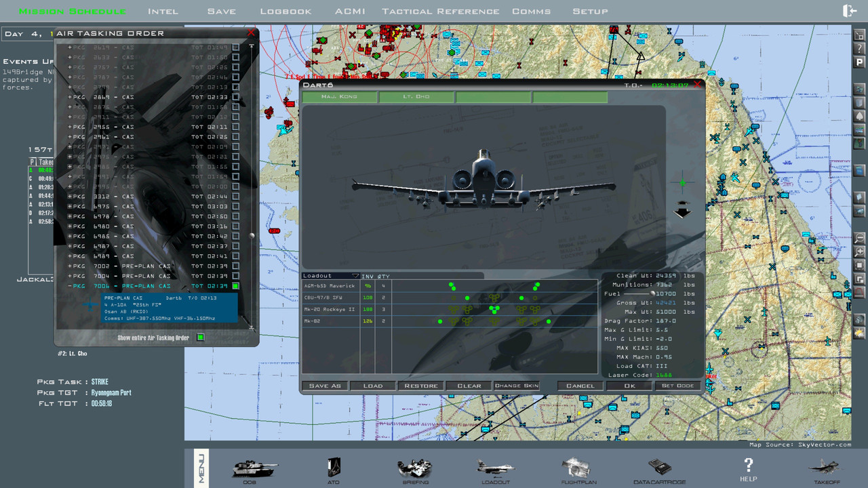Click the bottommost map sidebar weather icon
Image resolution: width=868 pixels, height=488 pixels.
tap(859, 333)
